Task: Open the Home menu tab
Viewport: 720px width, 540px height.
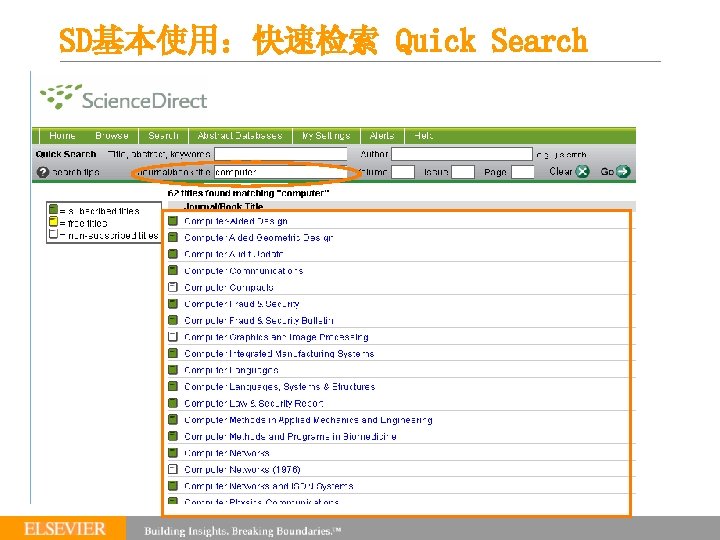Action: [x=62, y=135]
